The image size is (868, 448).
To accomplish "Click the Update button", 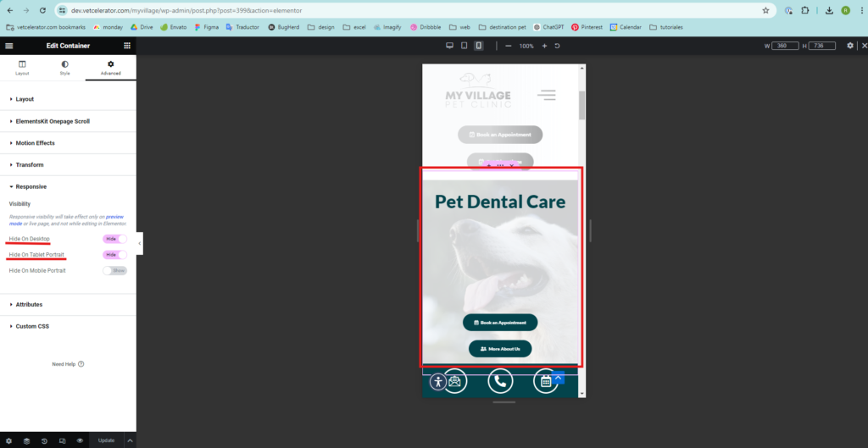I will (x=106, y=440).
